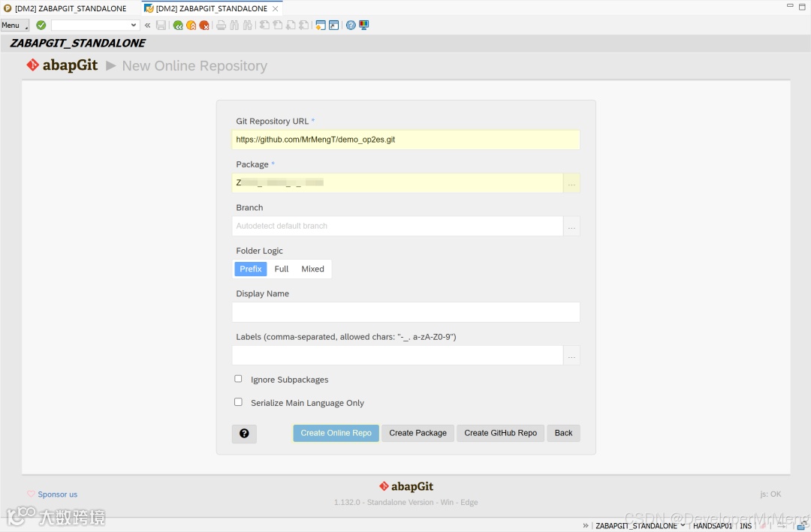
Task: Click the Create Package button
Action: pos(418,433)
